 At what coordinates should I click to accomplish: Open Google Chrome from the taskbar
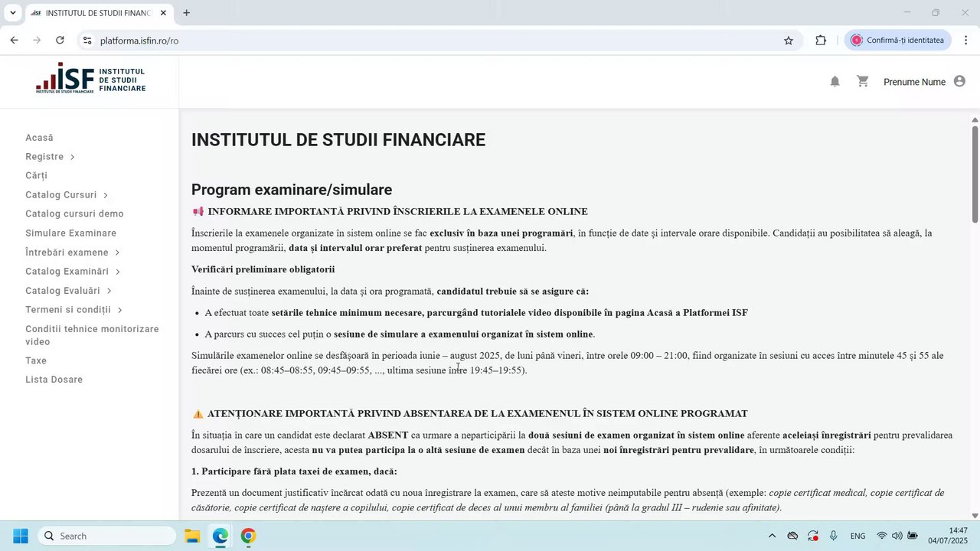(x=248, y=536)
